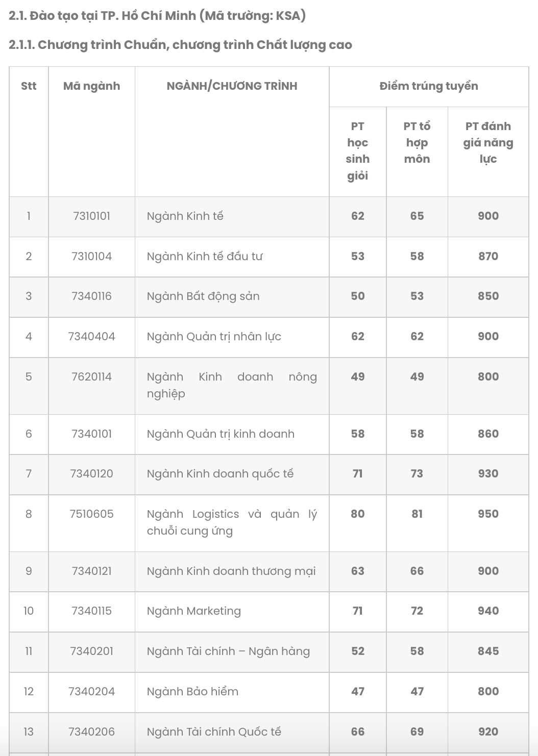The width and height of the screenshot is (538, 756).
Task: Click the Ngành Quản trị nhân lực row
Action: (x=214, y=337)
